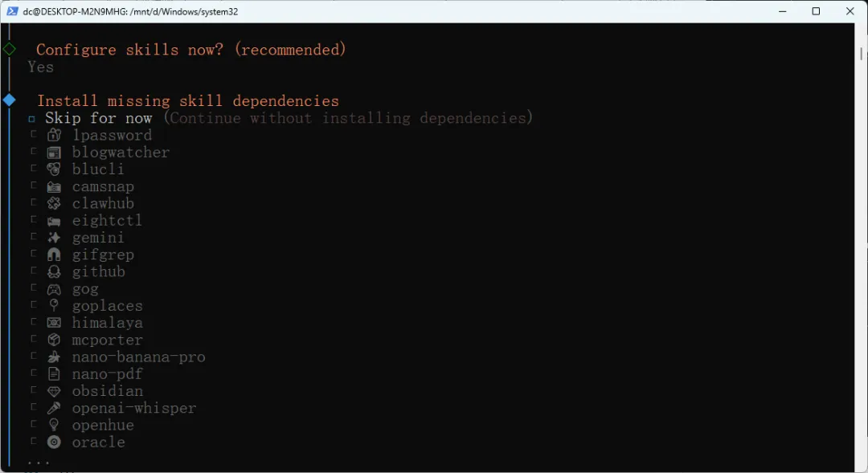
Task: Click the openai-whisper microphone icon
Action: click(x=54, y=408)
